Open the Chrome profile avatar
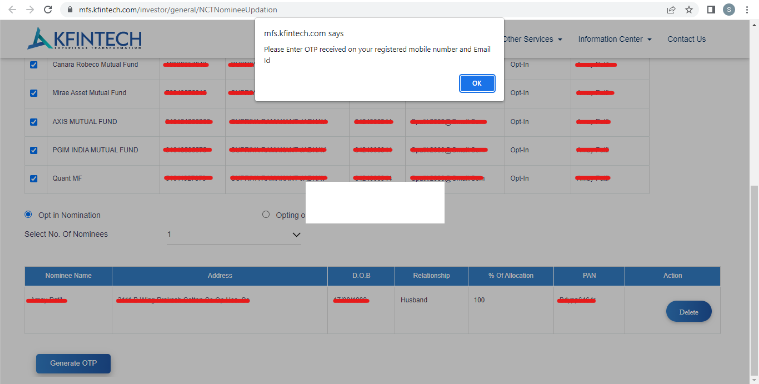759x384 pixels. point(729,10)
